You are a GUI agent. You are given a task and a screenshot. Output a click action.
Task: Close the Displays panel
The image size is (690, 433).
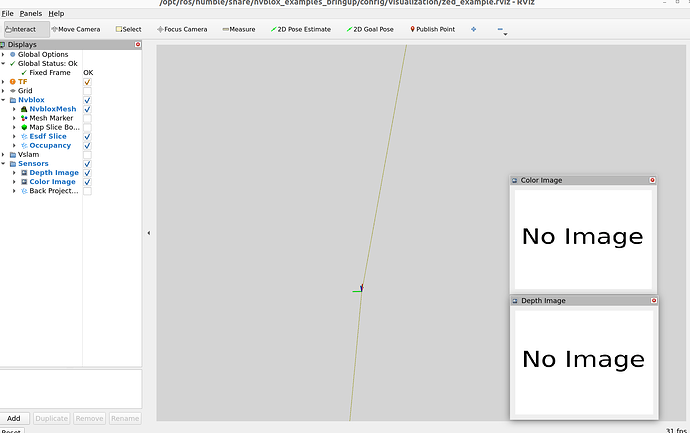[x=138, y=44]
